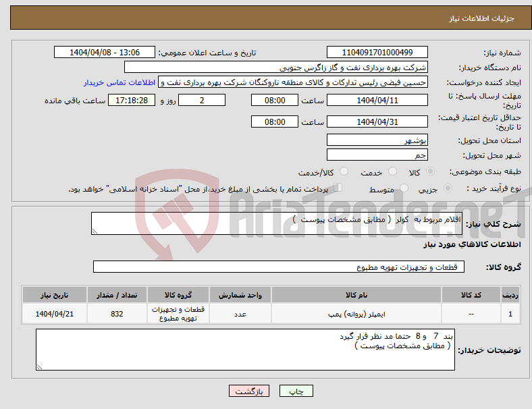Select the کالا radio button
Viewport: 532px width, 409px height.
click(x=430, y=171)
